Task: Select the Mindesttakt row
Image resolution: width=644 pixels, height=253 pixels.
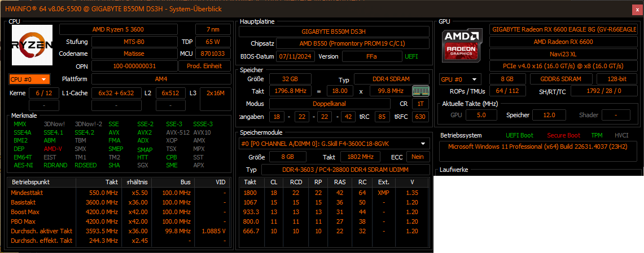Action: click(119, 193)
